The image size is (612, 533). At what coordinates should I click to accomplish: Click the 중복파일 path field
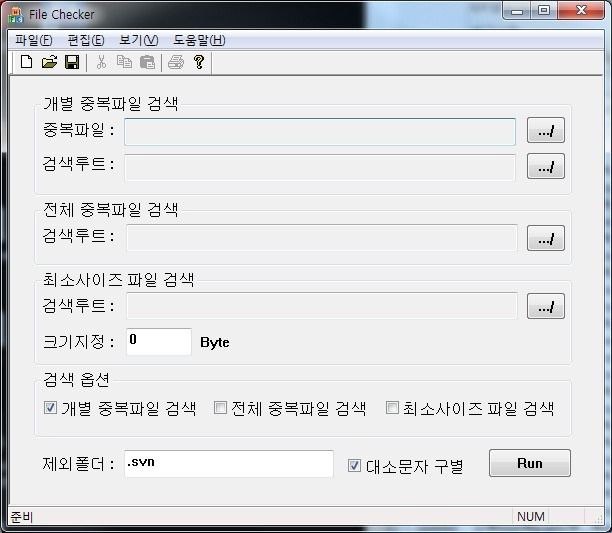[320, 132]
